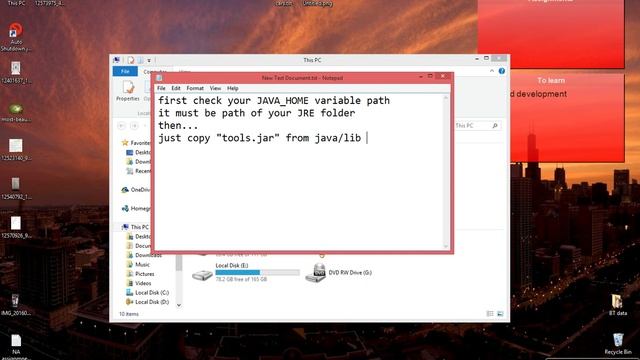Select the Auto Shutdown desktop shortcut

pos(16,38)
